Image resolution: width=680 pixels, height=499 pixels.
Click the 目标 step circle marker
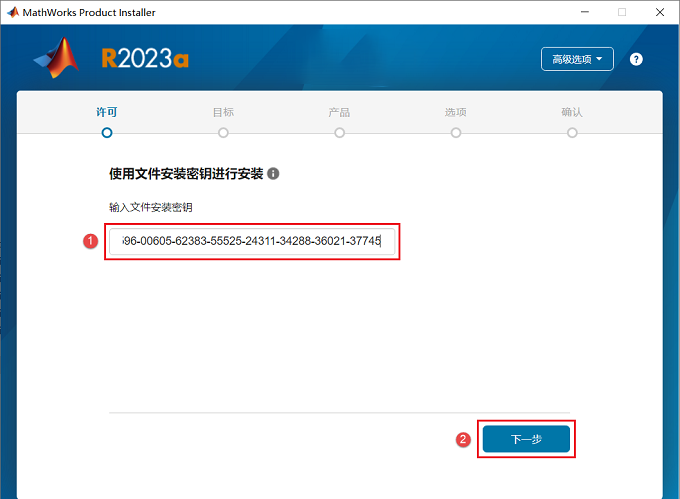223,133
